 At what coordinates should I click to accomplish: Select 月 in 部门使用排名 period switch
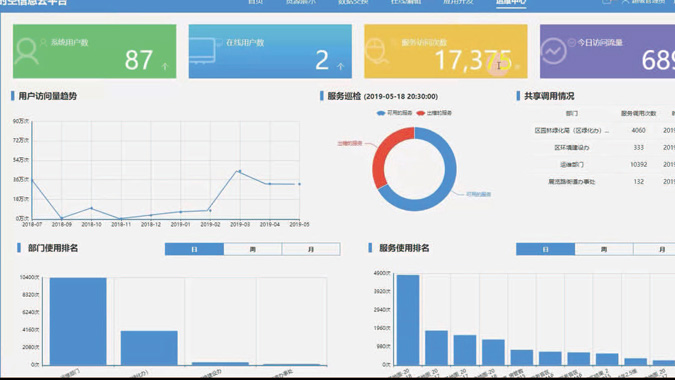coord(311,249)
